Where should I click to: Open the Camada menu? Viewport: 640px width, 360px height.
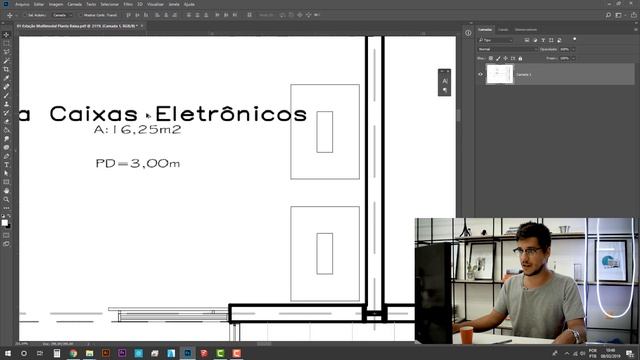pyautogui.click(x=75, y=4)
